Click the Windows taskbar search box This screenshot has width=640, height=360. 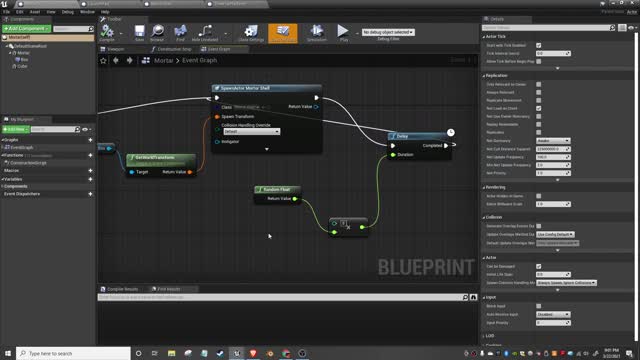pos(73,353)
